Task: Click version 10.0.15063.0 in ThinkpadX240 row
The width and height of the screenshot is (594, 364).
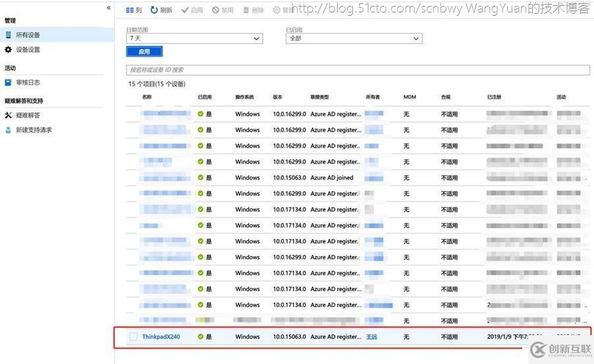Action: 289,336
